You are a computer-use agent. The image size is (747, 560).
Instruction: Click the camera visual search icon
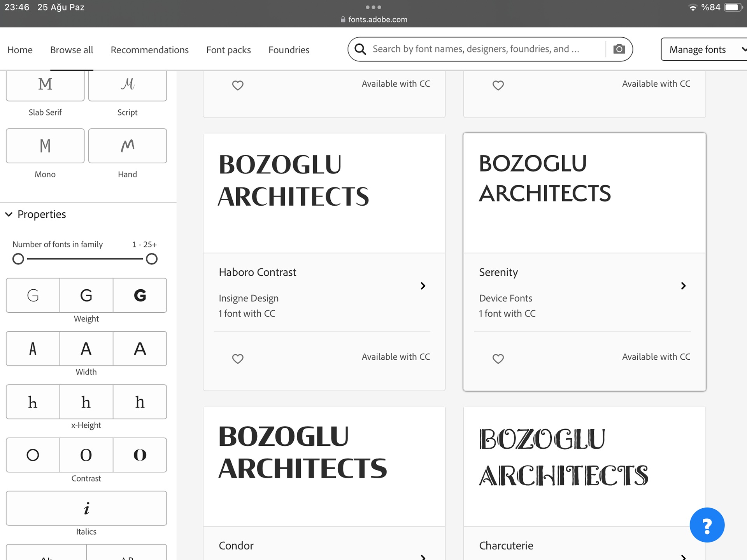[619, 49]
